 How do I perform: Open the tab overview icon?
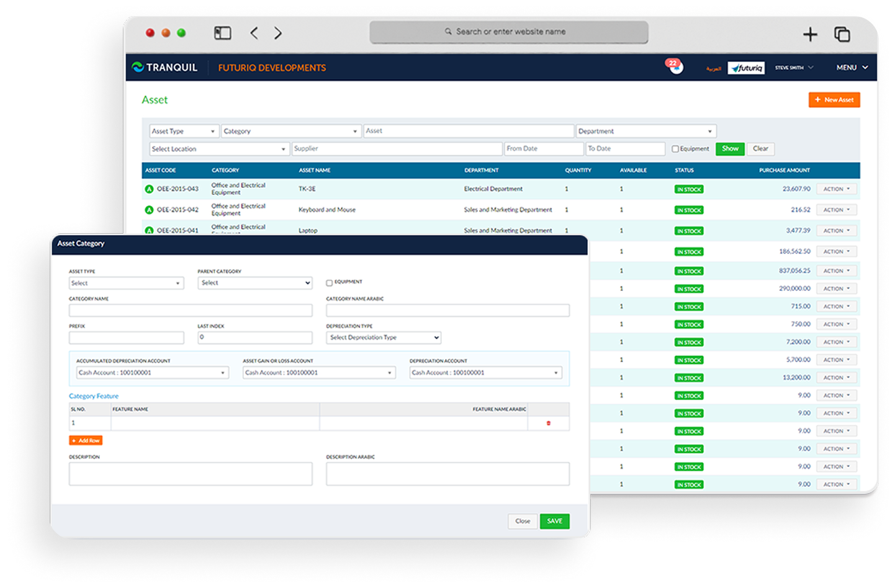(x=842, y=35)
